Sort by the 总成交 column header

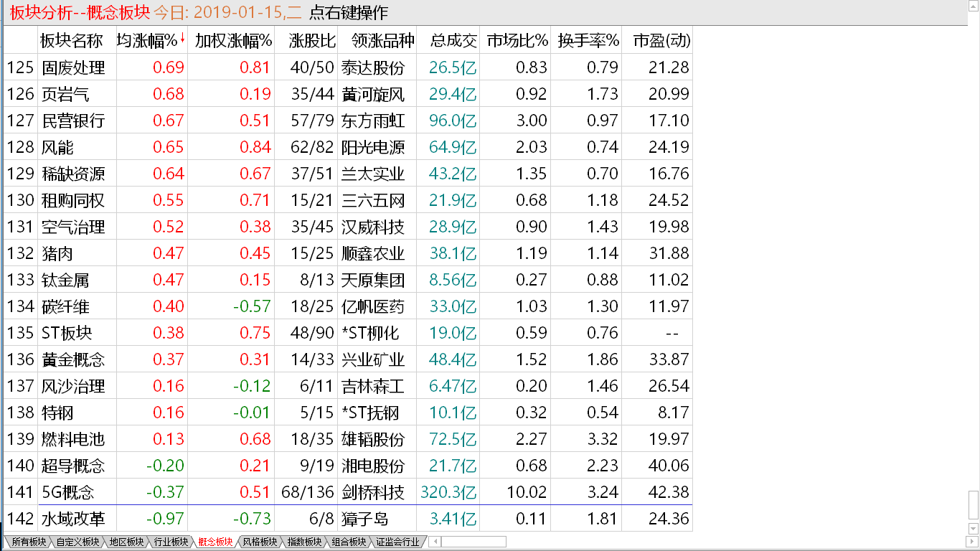tap(453, 40)
